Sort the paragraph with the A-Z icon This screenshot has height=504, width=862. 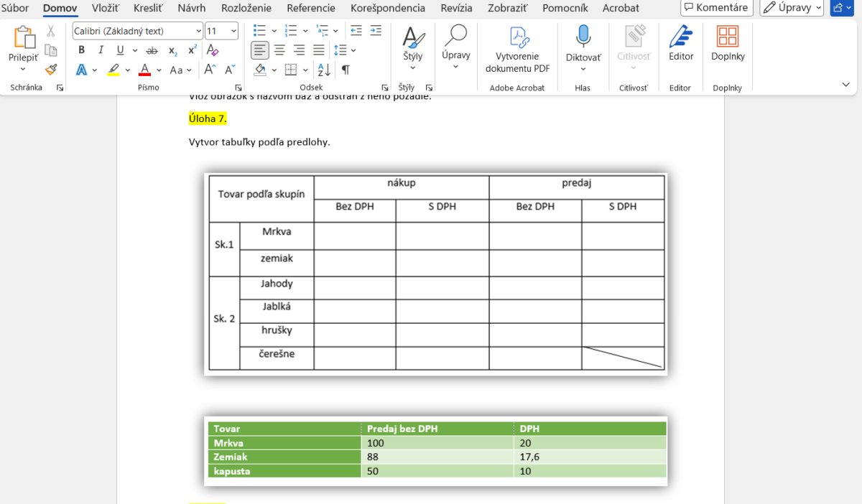tap(324, 70)
